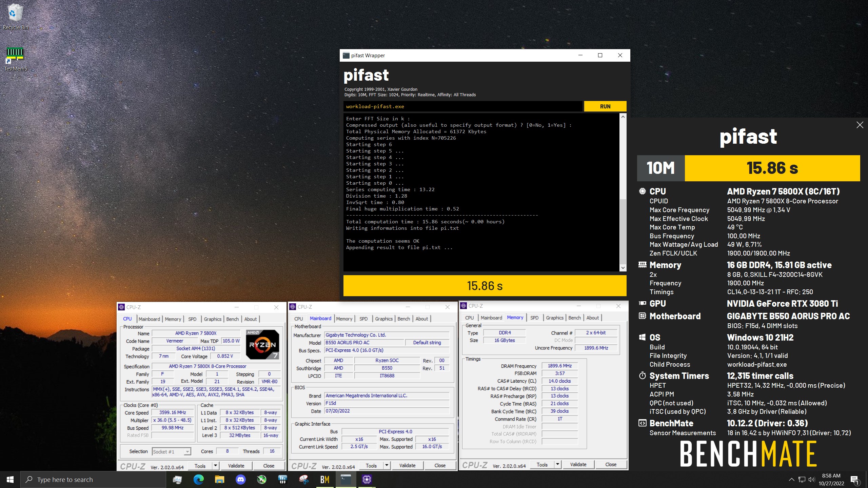Click the CAS# Latency 14.0 clocks value

pos(559,381)
